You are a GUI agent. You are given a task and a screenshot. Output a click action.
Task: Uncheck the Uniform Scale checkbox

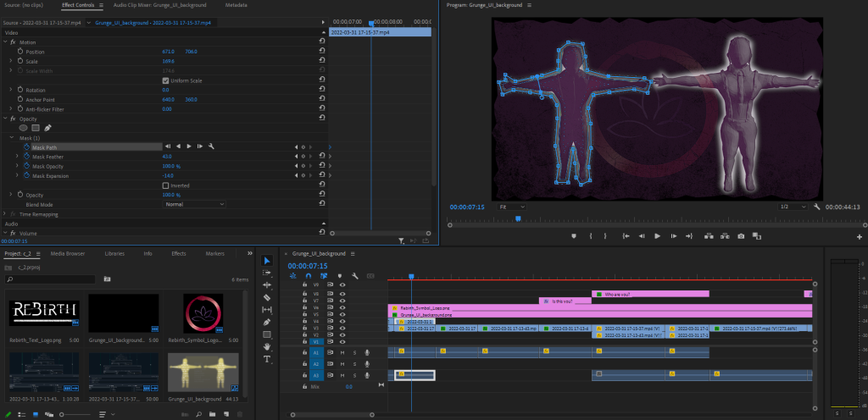(165, 80)
